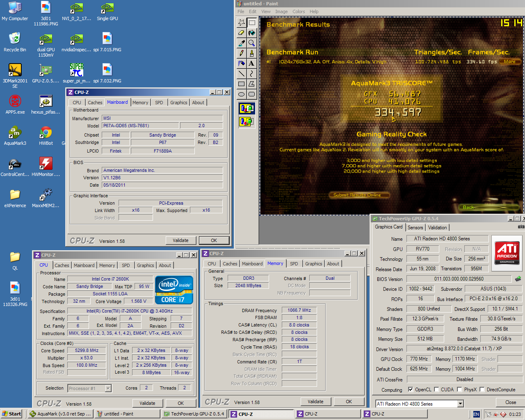Select the Text tool in Paint
This screenshot has height=420, width=525.
click(252, 64)
